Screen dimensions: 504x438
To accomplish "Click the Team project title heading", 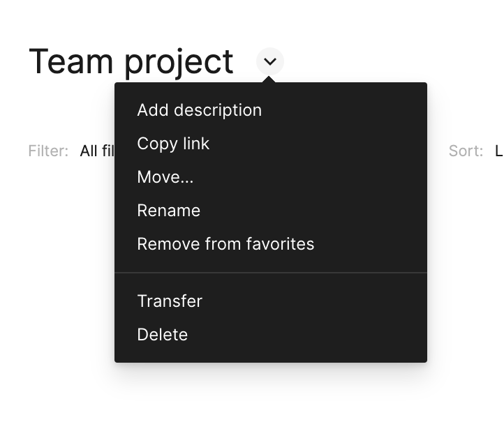I will [x=131, y=61].
